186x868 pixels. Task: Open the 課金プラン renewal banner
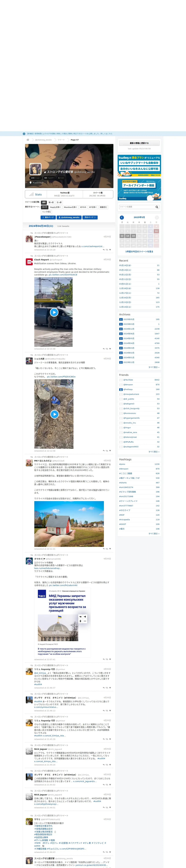(139, 166)
